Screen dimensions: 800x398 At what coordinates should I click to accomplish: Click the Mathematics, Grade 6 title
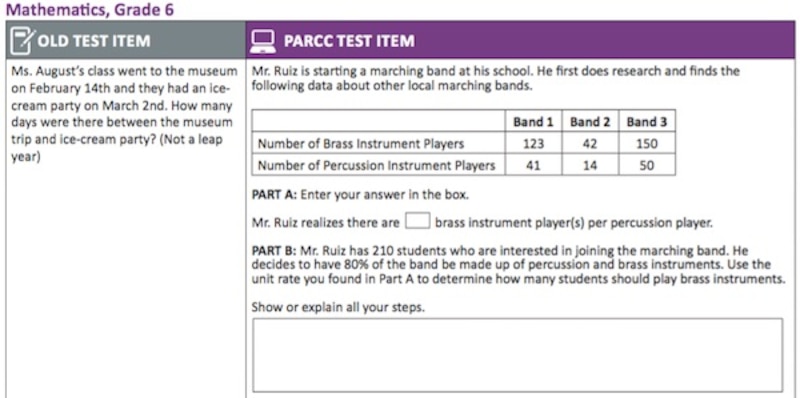(x=90, y=10)
